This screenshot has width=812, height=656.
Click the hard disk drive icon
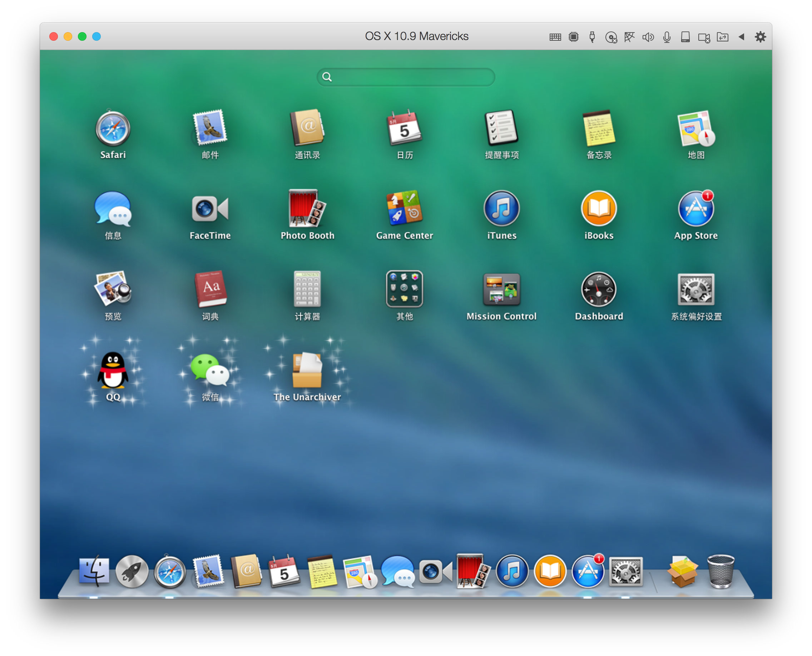tap(685, 37)
